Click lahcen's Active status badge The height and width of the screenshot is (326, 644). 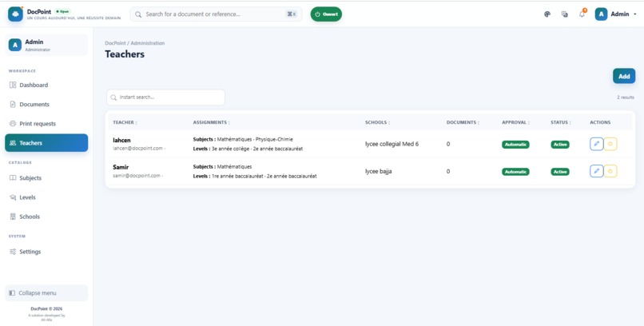tap(560, 145)
